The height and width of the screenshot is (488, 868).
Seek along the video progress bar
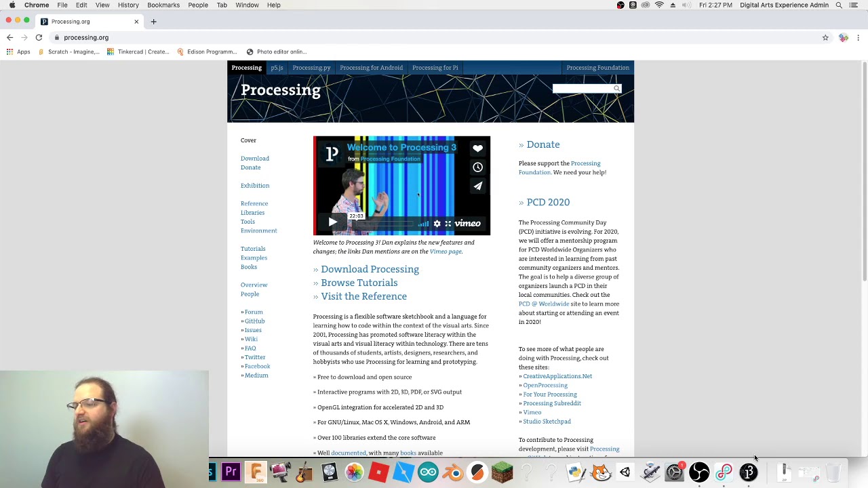point(385,224)
